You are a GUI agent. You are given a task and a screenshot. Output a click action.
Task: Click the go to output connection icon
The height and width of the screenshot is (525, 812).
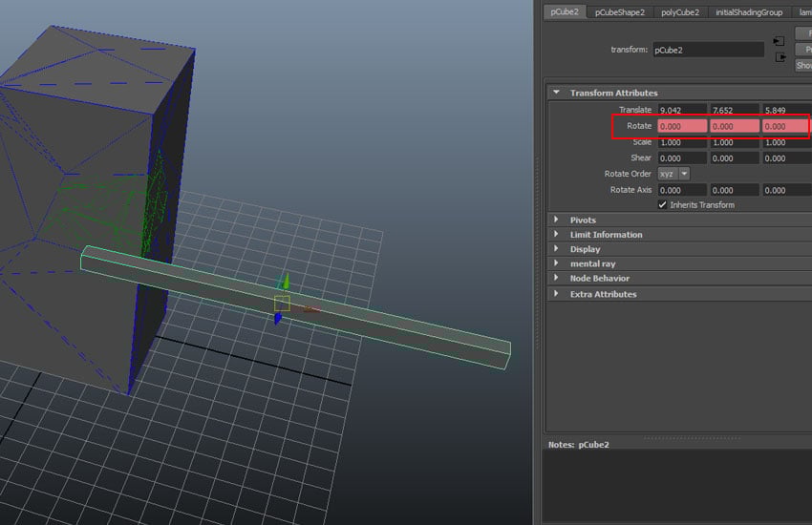click(x=779, y=57)
